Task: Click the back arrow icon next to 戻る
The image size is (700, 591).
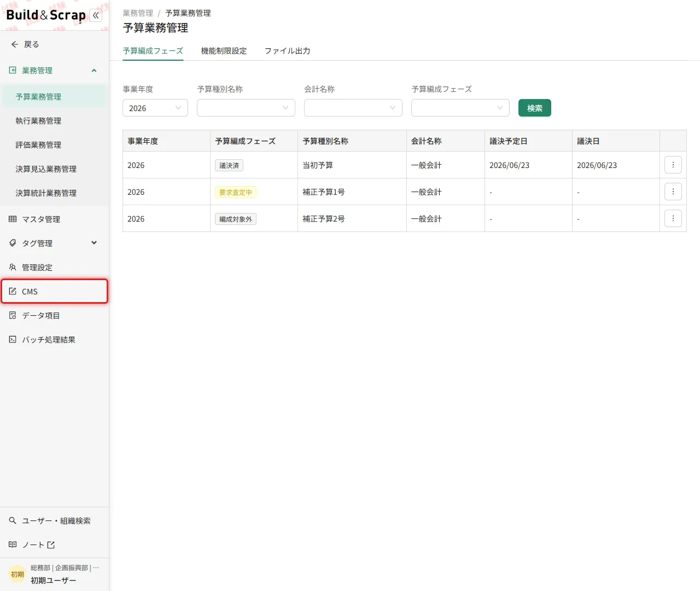Action: (15, 44)
